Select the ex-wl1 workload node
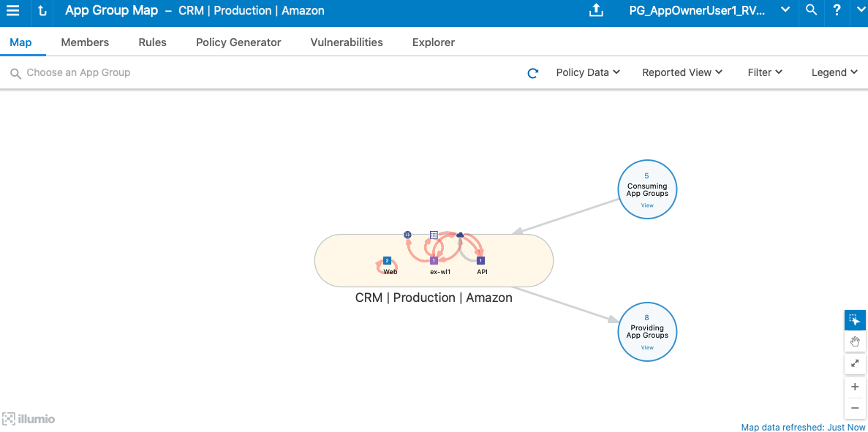Screen dimensions: 868x432 (x=434, y=260)
